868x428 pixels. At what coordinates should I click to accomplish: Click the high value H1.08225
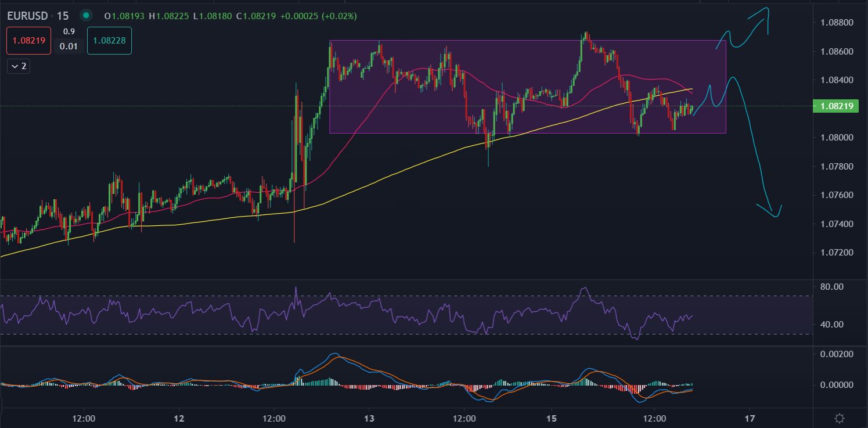click(170, 16)
